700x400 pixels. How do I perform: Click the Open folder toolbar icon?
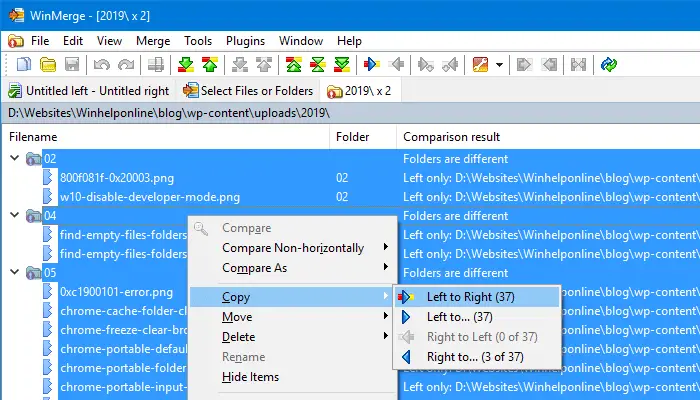click(48, 65)
